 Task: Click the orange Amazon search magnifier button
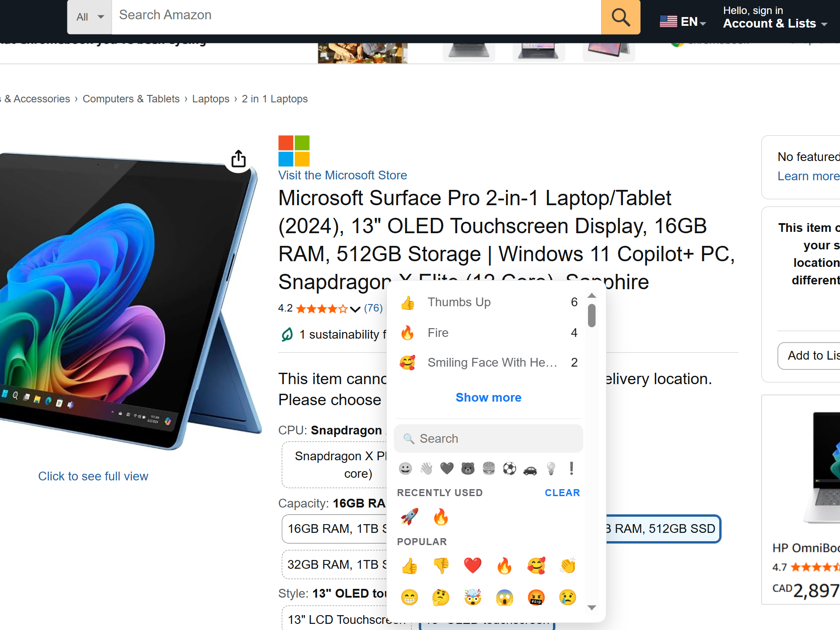(620, 17)
